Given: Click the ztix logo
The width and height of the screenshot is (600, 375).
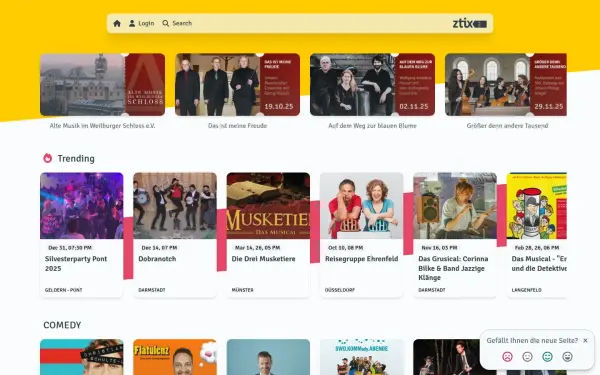Looking at the screenshot, I should (470, 23).
